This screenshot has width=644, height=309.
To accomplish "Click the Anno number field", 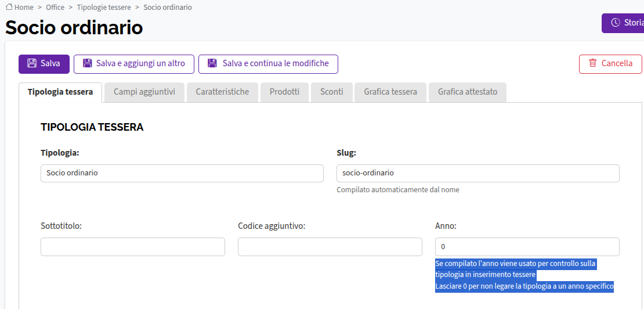I will coord(527,247).
